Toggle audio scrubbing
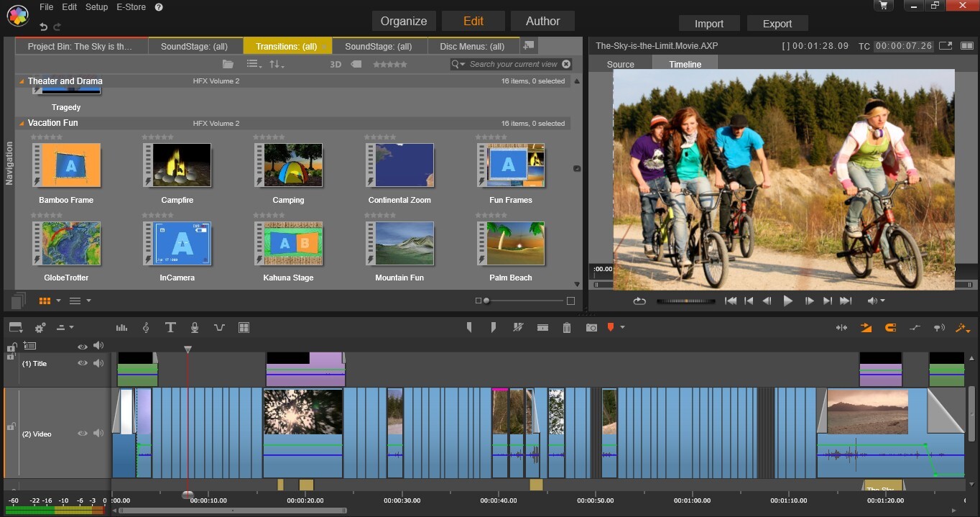This screenshot has width=980, height=517. [x=939, y=328]
